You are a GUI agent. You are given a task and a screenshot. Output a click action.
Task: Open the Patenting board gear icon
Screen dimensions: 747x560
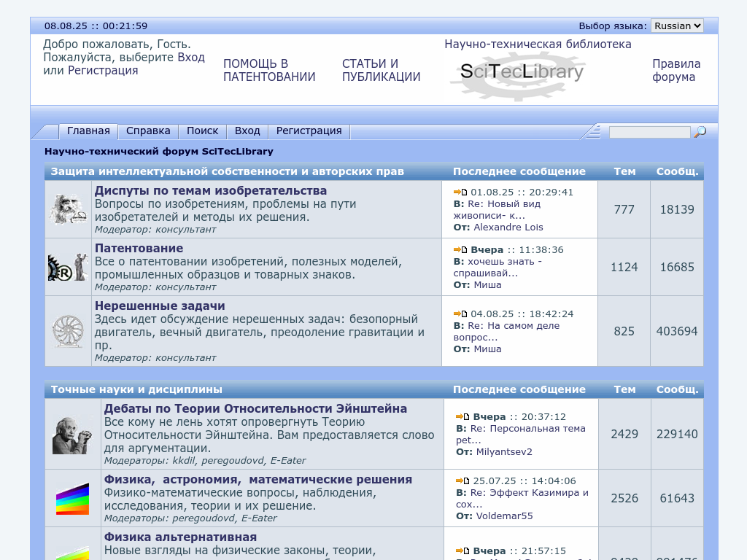click(68, 268)
